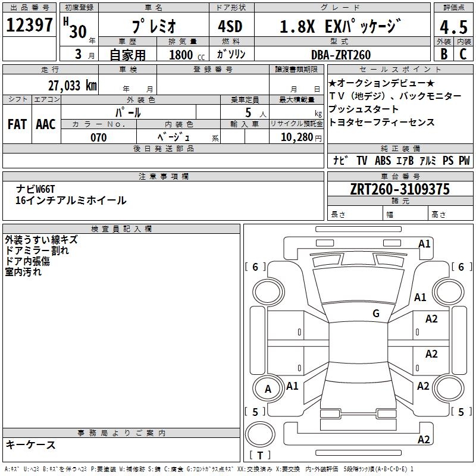
Task: Click the chassis number ZRT260-3109375
Action: point(400,189)
